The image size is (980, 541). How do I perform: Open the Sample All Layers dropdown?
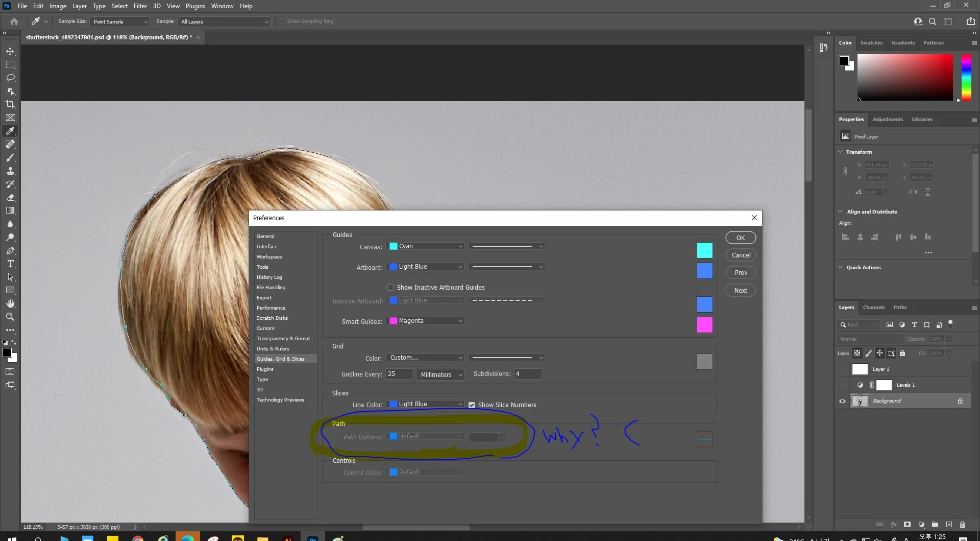pos(224,21)
